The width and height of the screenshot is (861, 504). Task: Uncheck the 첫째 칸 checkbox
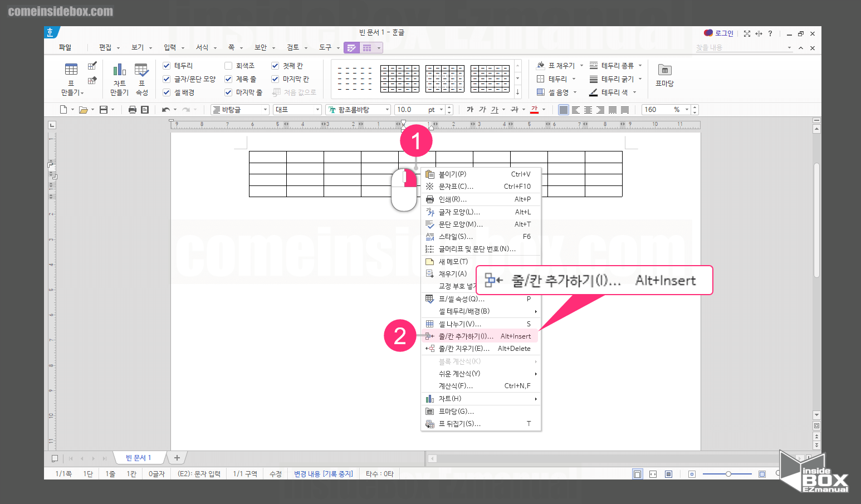[x=275, y=66]
